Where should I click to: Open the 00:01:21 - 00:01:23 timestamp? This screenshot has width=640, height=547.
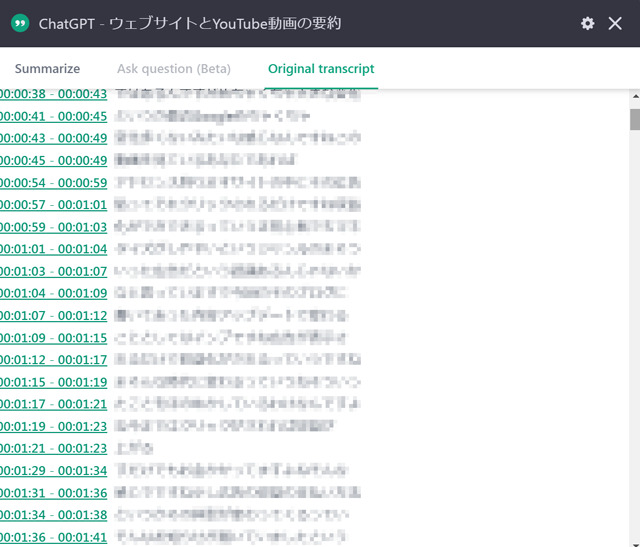click(x=53, y=448)
